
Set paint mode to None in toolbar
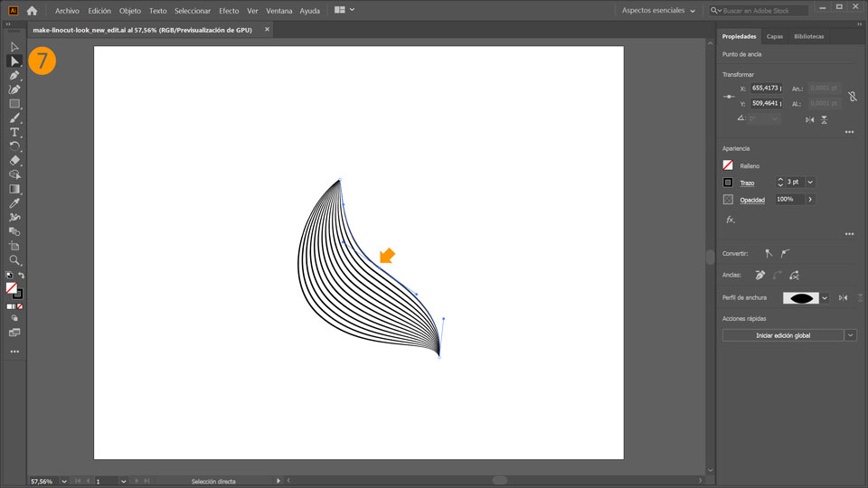pyautogui.click(x=20, y=306)
